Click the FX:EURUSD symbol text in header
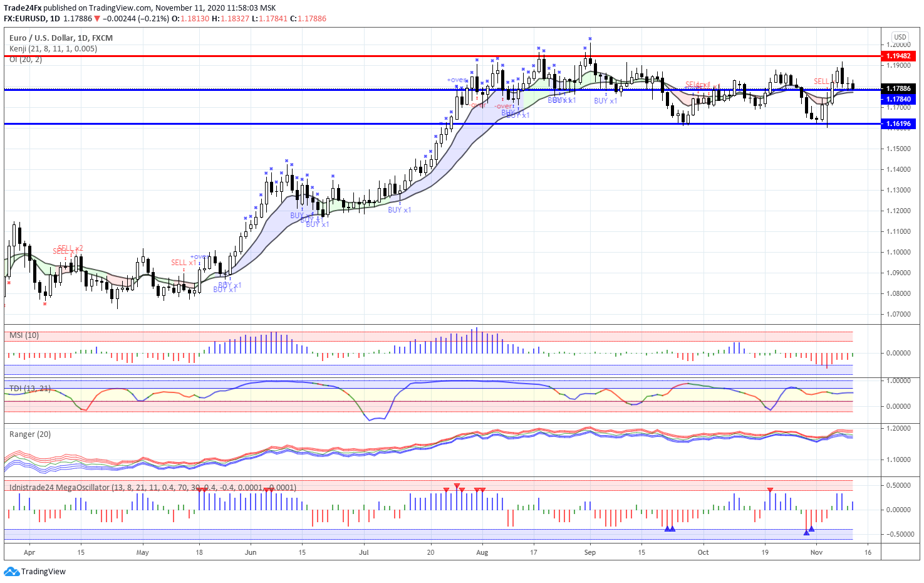Image resolution: width=924 pixels, height=583 pixels. [26, 18]
